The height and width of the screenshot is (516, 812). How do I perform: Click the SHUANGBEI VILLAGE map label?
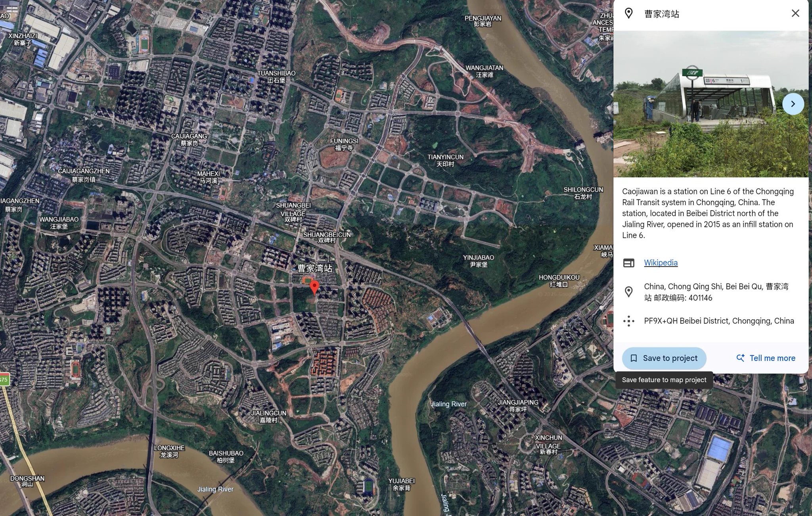coord(293,212)
